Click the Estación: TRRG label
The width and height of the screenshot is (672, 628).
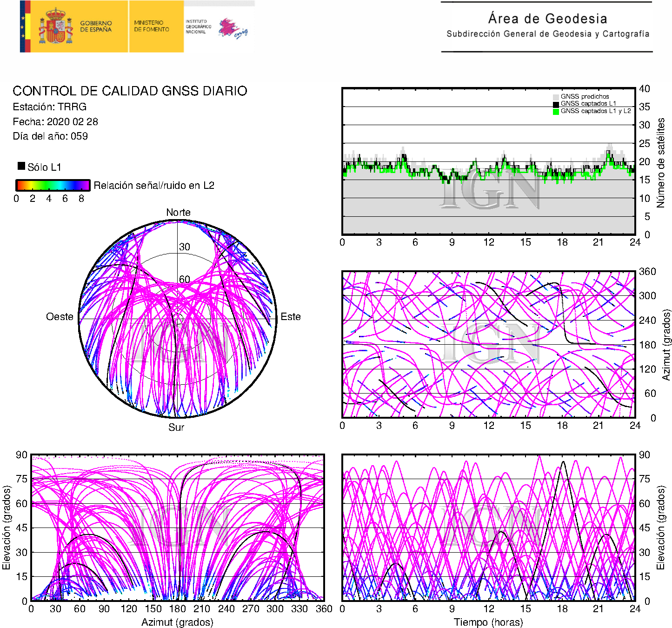[50, 107]
